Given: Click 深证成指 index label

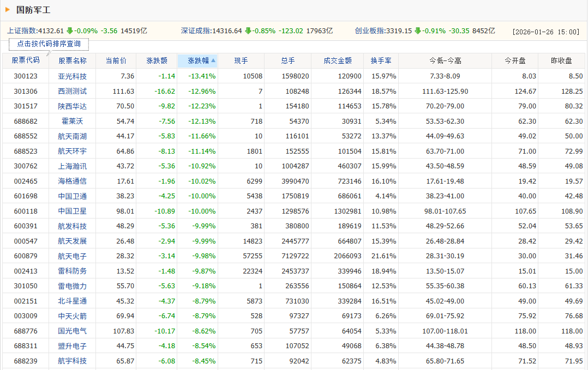Looking at the screenshot, I should (195, 31).
